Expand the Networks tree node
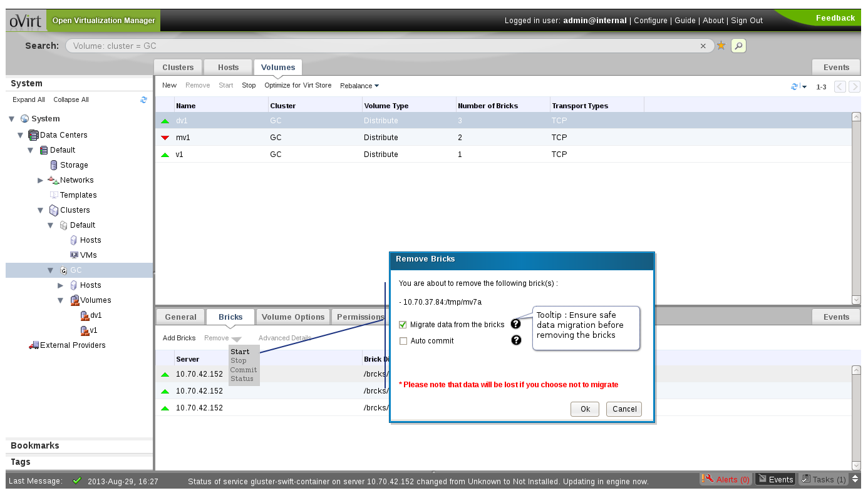 tap(41, 180)
